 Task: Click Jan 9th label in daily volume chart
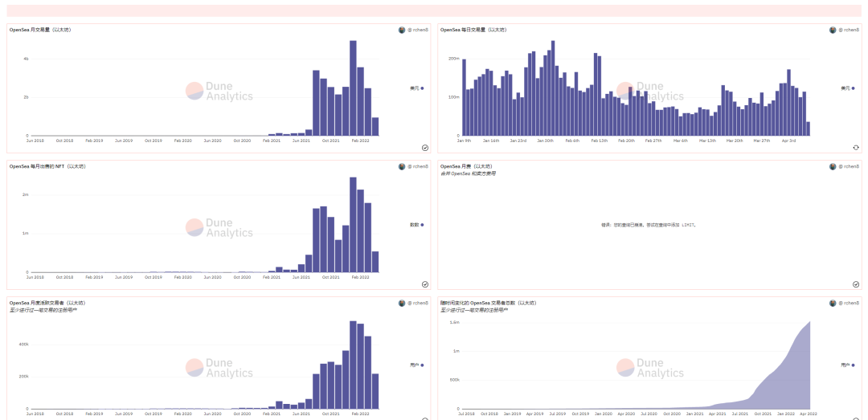coord(464,141)
